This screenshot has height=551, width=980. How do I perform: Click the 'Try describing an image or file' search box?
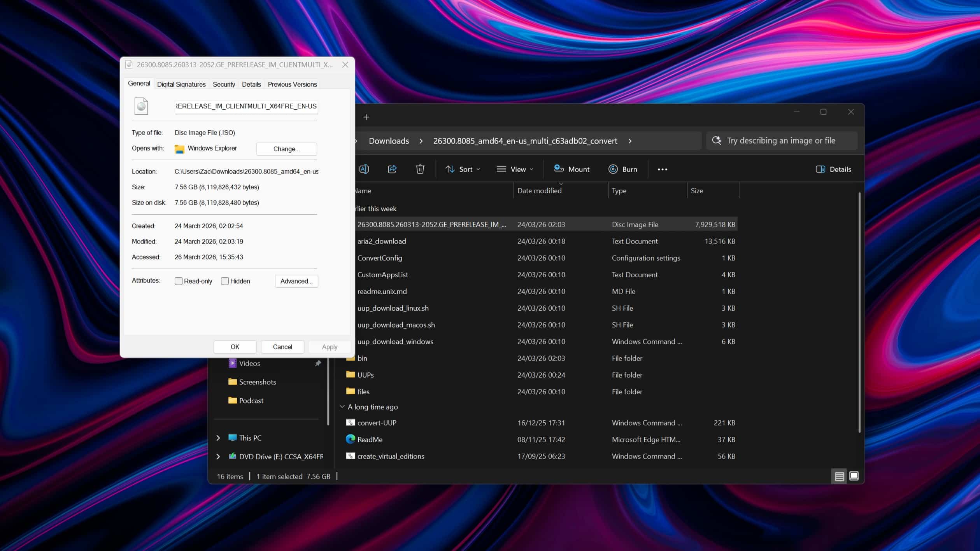782,140
